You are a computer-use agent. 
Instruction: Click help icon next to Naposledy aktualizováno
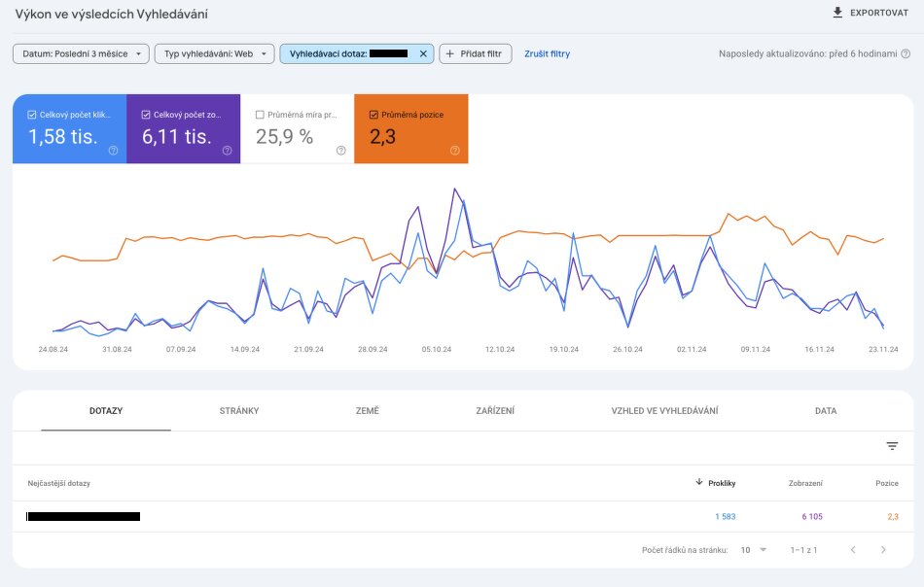pyautogui.click(x=906, y=54)
